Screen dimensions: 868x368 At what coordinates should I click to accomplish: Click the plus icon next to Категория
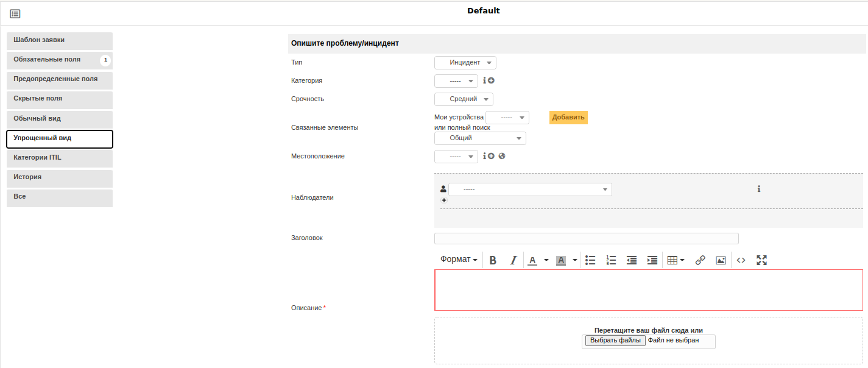pyautogui.click(x=491, y=80)
